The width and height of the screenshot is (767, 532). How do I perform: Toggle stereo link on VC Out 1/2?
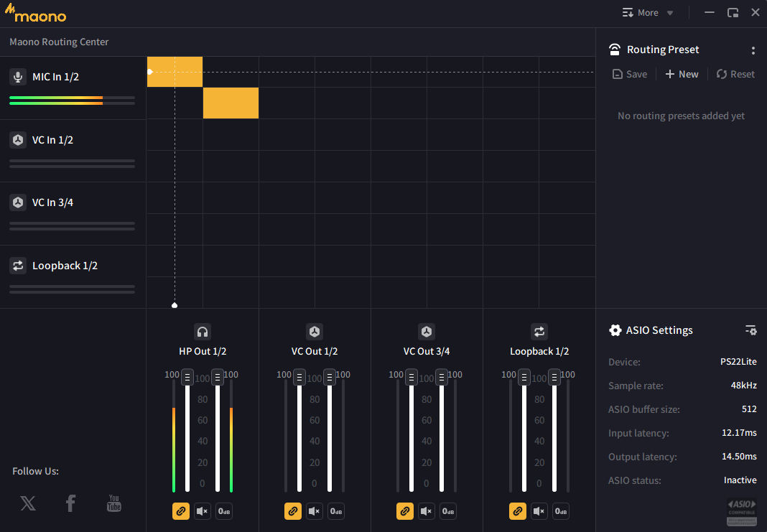[292, 511]
